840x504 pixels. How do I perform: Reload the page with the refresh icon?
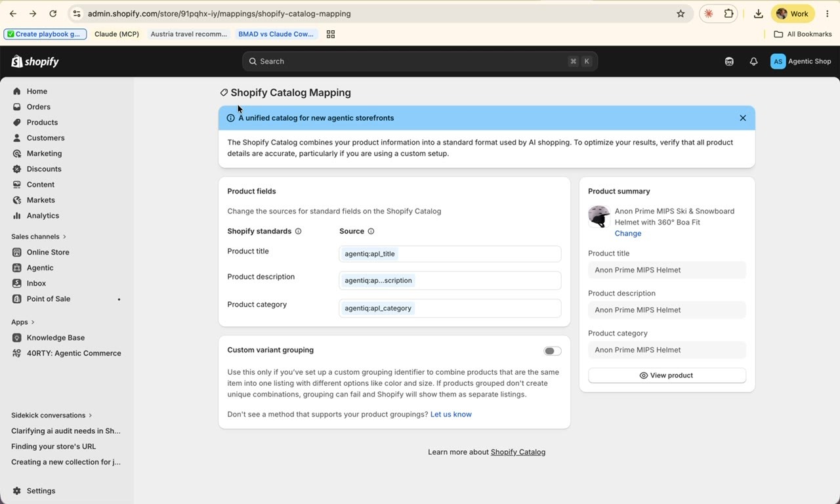coord(53,13)
